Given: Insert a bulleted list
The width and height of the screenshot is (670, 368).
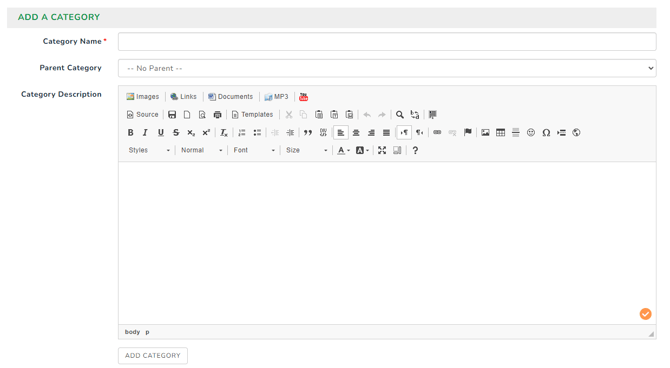Looking at the screenshot, I should [x=257, y=132].
